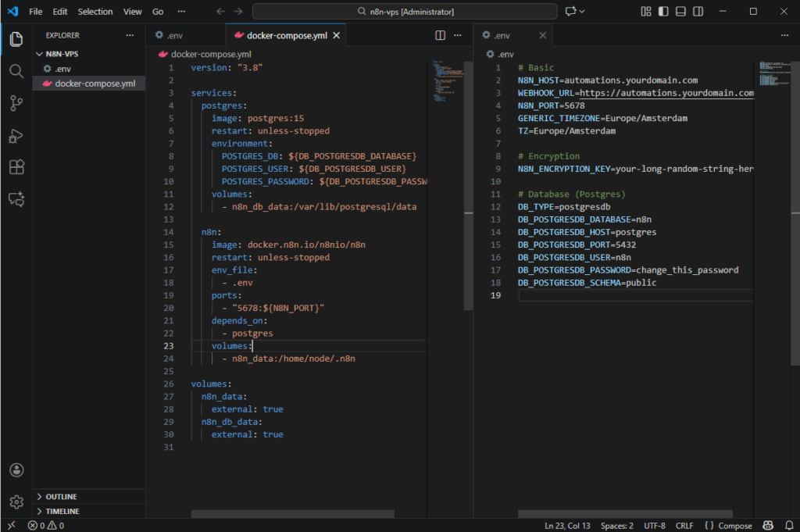Open the Search view in the activity bar

(16, 71)
